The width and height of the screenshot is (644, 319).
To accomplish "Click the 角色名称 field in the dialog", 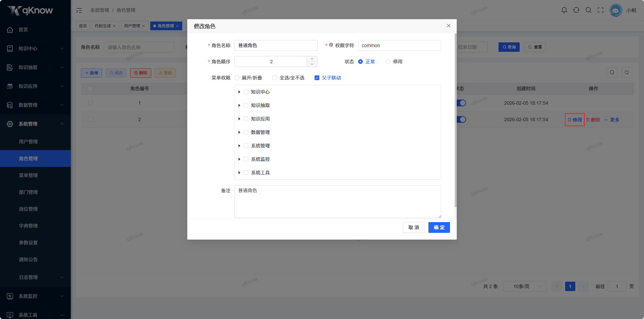I will 276,45.
